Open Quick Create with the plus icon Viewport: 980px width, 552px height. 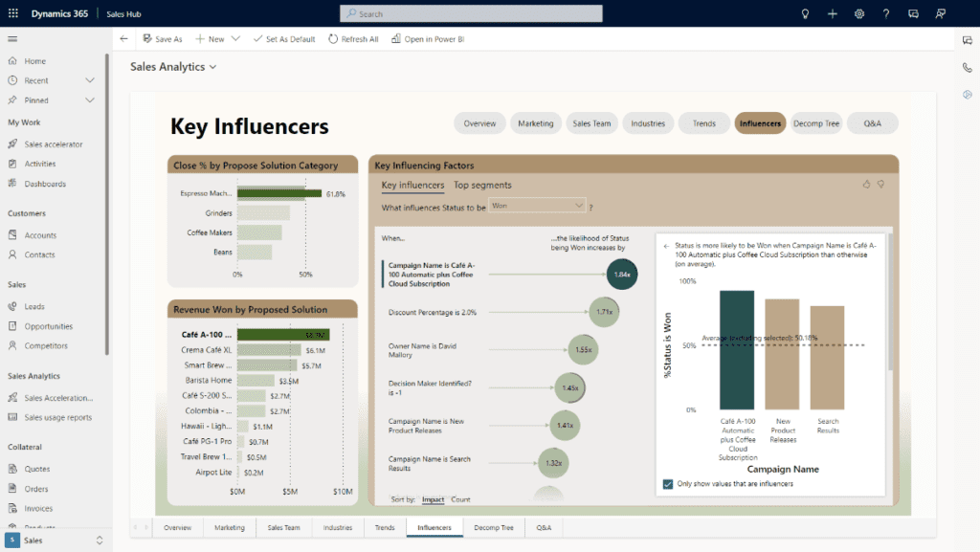tap(832, 13)
